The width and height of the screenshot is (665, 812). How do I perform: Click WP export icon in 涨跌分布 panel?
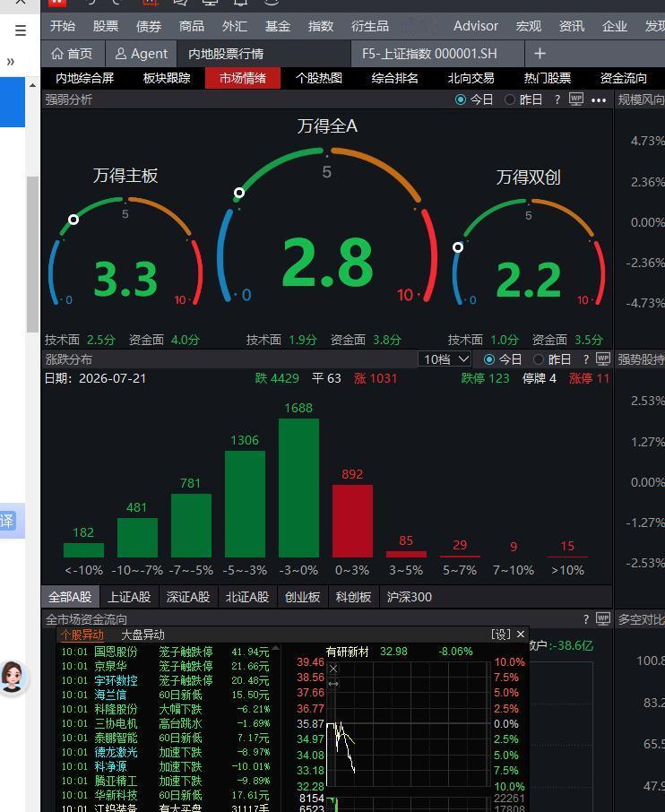pyautogui.click(x=603, y=358)
